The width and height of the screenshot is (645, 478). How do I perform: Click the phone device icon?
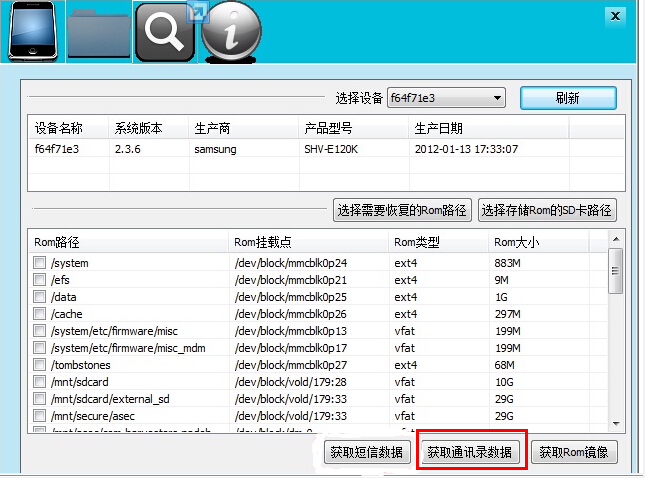(32, 32)
